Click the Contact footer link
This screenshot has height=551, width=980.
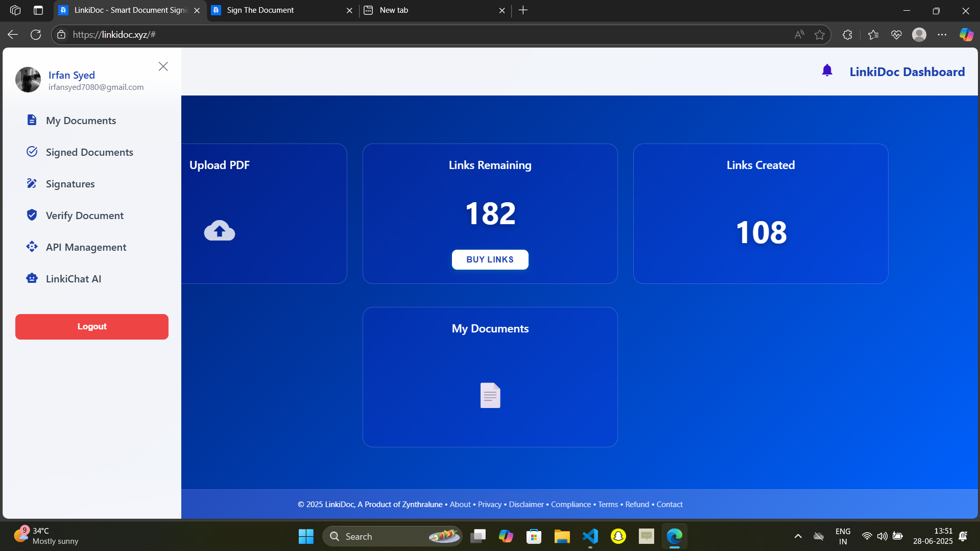pyautogui.click(x=669, y=505)
